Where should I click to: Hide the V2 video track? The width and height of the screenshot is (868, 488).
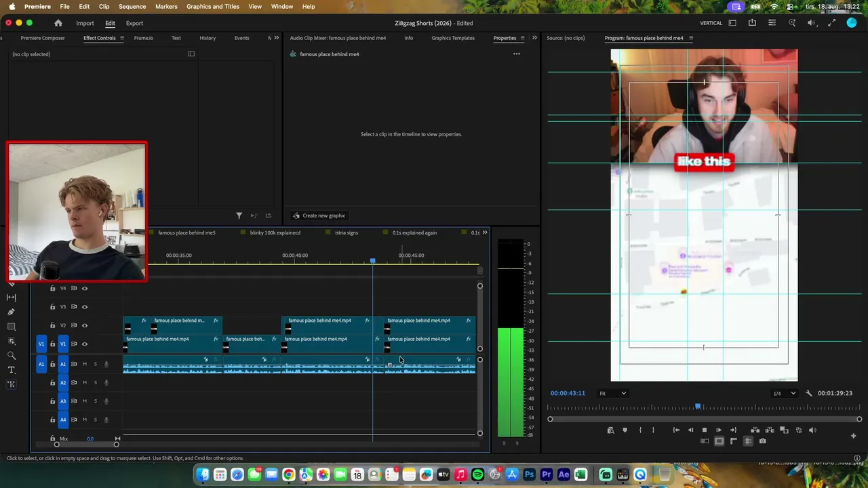(x=85, y=325)
